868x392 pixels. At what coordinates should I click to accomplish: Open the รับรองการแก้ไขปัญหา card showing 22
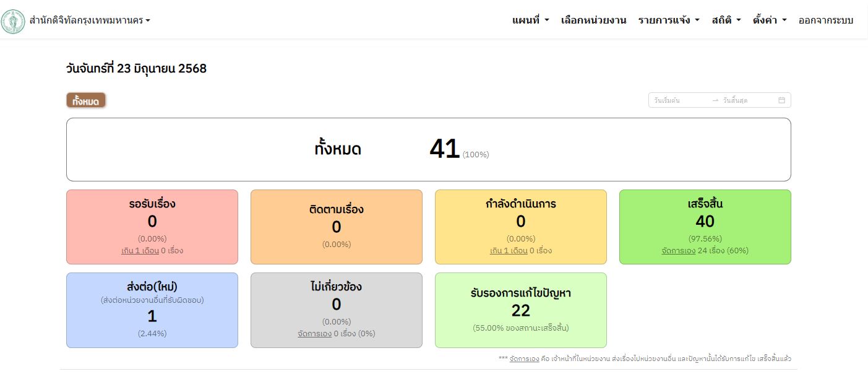point(521,310)
